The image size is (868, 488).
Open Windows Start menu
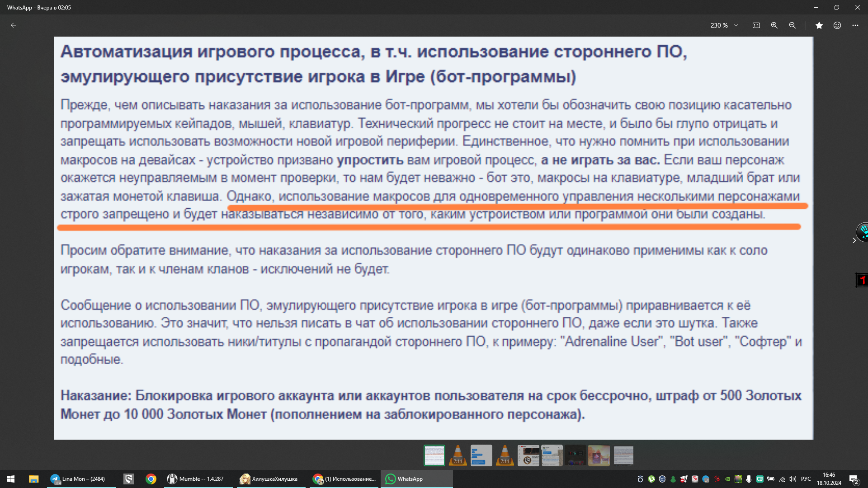tap(11, 479)
